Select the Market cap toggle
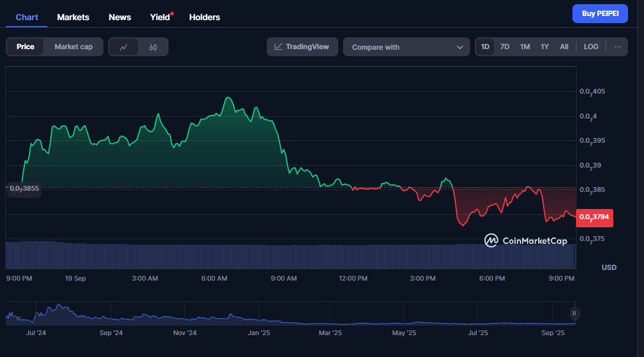The width and height of the screenshot is (644, 357). 73,47
